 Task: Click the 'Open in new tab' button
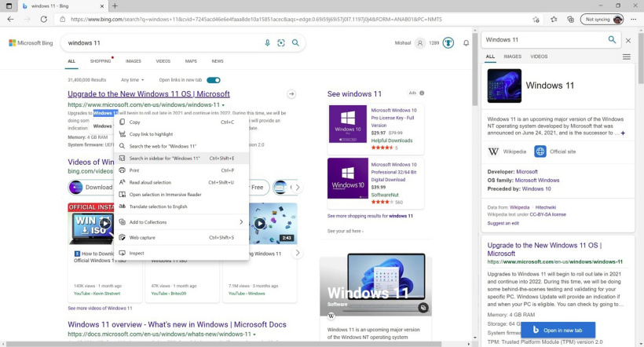558,330
